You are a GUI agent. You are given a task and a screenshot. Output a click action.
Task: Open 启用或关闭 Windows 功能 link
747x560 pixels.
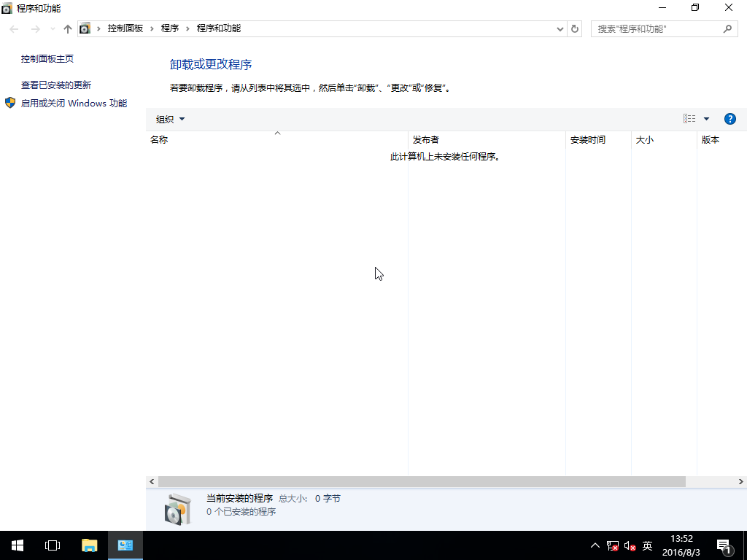pos(74,104)
